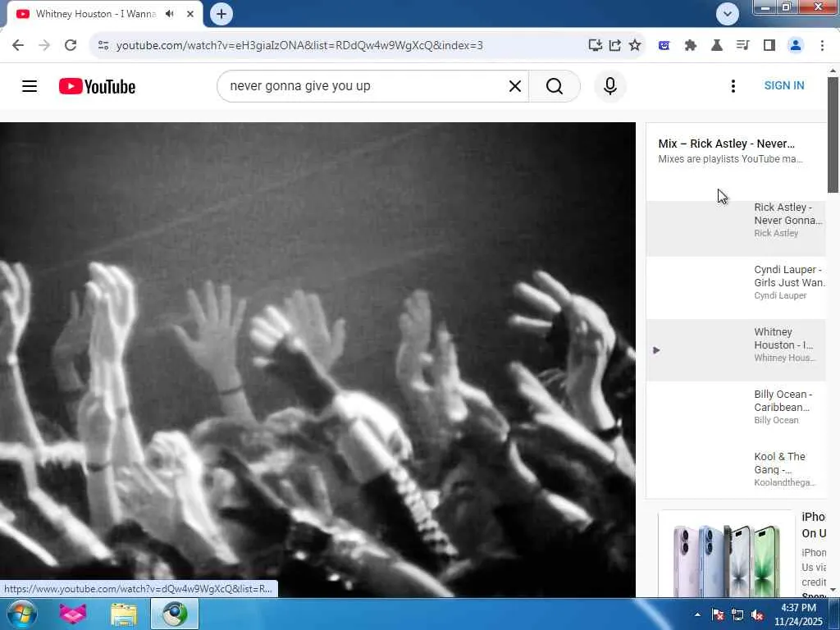
Task: Open YouTube settings three-dot menu
Action: pos(733,85)
